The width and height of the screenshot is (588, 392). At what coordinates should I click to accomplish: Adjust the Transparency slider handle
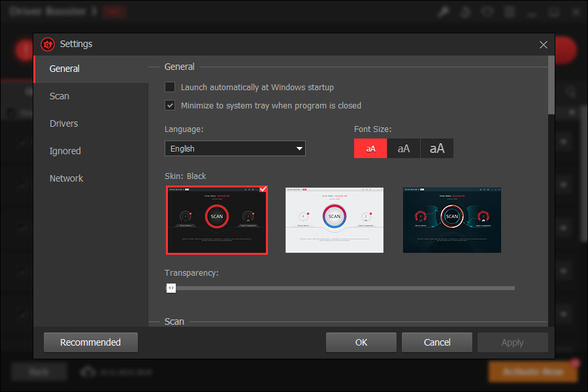[171, 287]
